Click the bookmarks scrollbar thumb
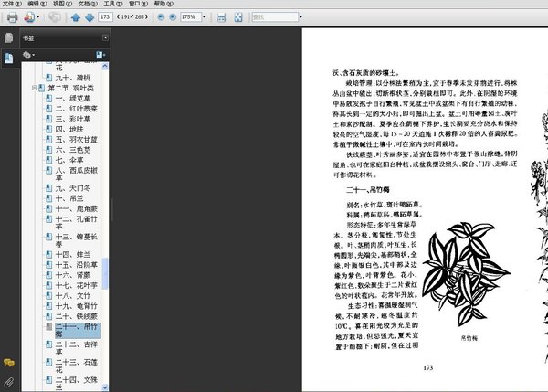 tap(105, 273)
